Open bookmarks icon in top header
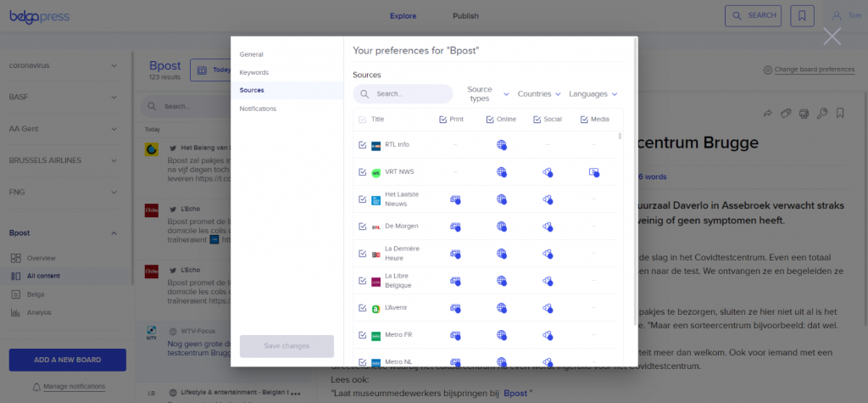This screenshot has width=868, height=403. pyautogui.click(x=802, y=15)
